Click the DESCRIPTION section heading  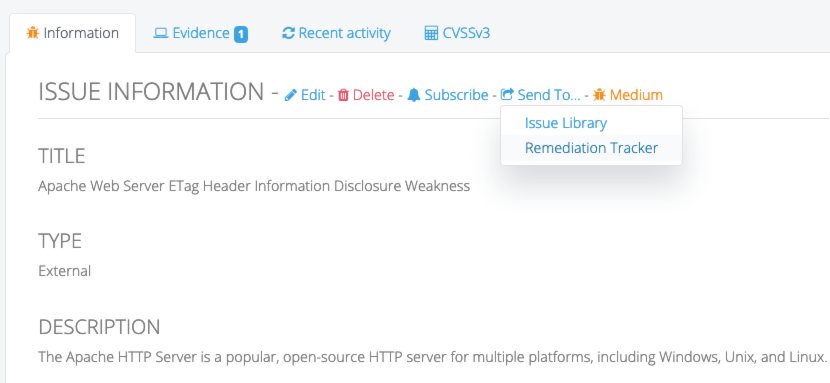point(99,327)
